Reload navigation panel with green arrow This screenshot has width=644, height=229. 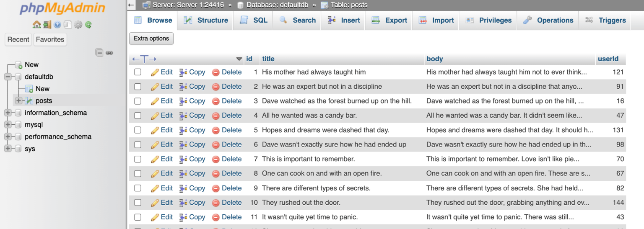pyautogui.click(x=88, y=25)
